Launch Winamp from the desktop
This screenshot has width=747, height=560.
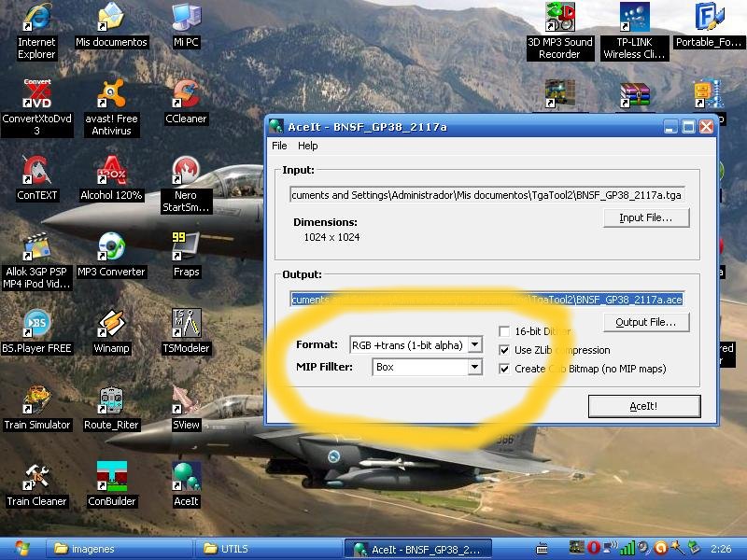coord(111,326)
